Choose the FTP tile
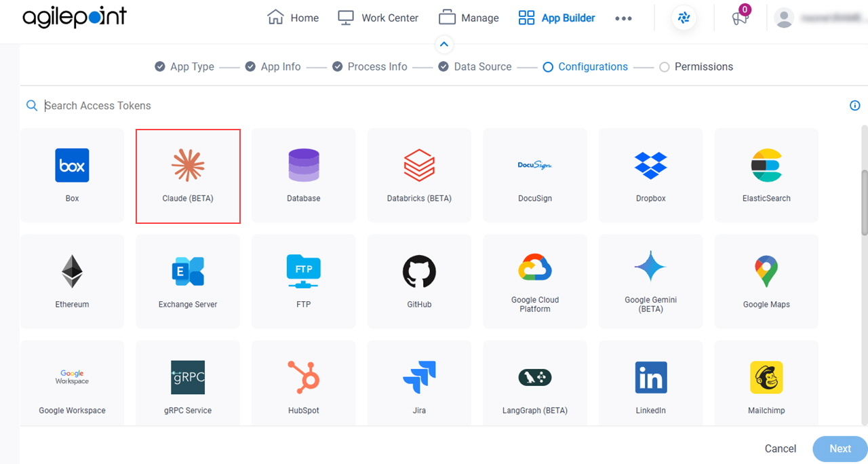 coord(304,282)
